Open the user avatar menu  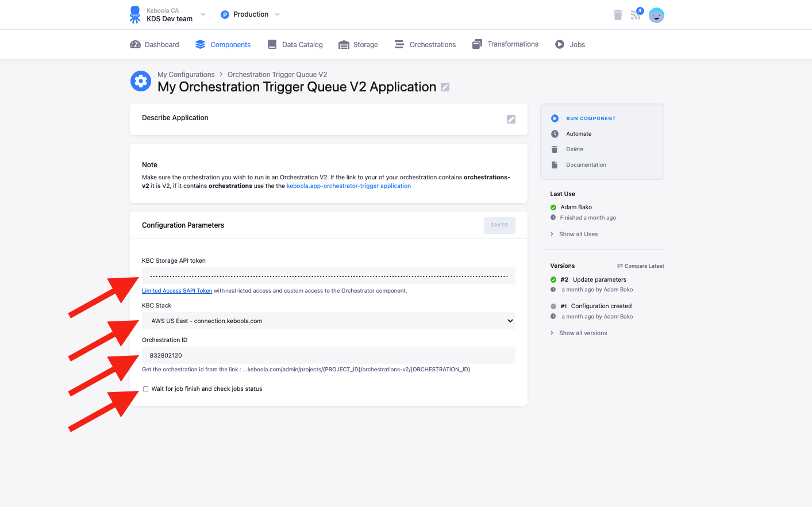(x=656, y=16)
